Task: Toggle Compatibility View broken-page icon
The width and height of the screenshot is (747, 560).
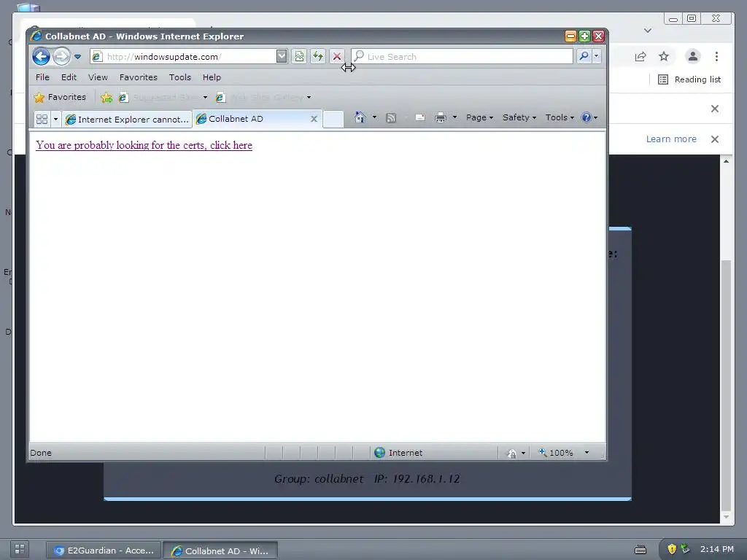Action: pyautogui.click(x=299, y=57)
